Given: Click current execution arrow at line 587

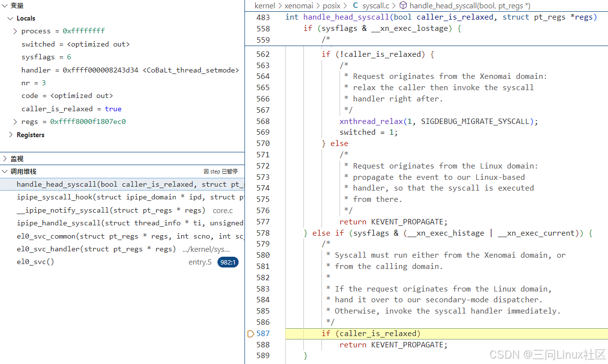Looking at the screenshot, I should click(x=251, y=334).
